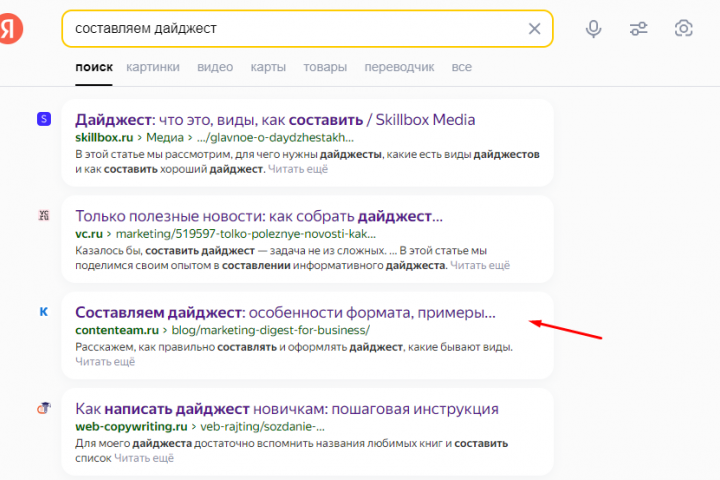
Task: Click the Yandex logo icon
Action: 10,28
